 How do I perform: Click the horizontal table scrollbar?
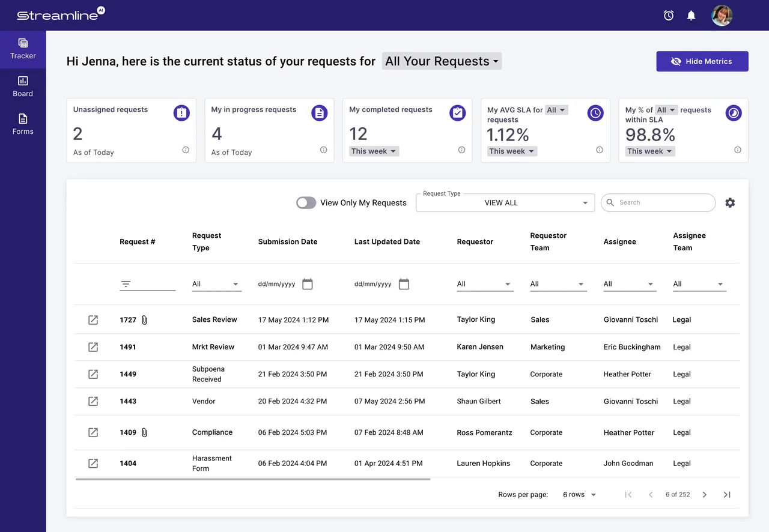click(x=253, y=479)
